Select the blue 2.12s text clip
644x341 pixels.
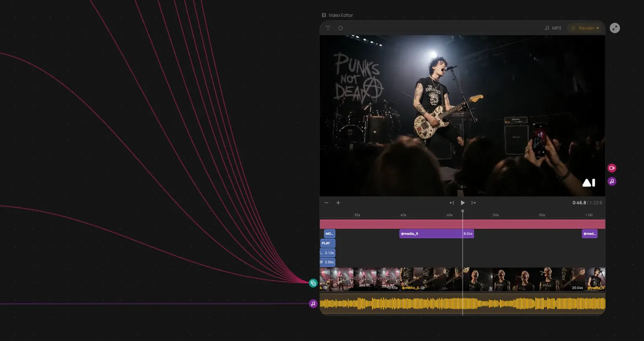(x=327, y=253)
